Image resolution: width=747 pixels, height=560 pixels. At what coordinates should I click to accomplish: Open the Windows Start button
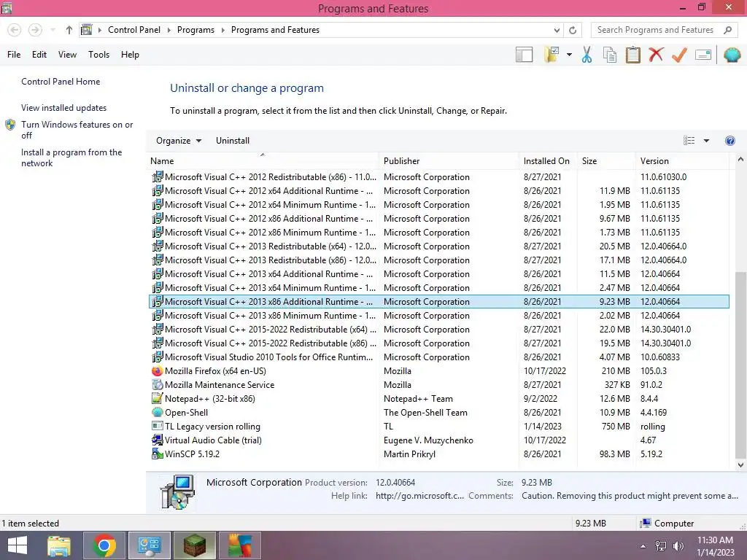18,545
